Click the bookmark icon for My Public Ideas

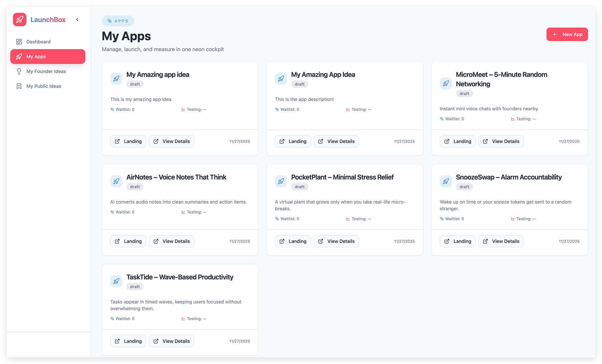19,86
